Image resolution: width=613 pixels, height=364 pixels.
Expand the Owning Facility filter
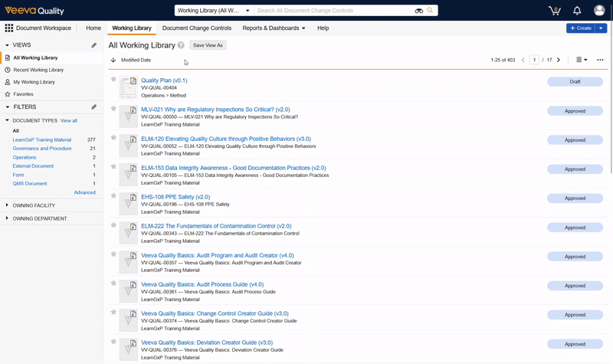click(7, 205)
